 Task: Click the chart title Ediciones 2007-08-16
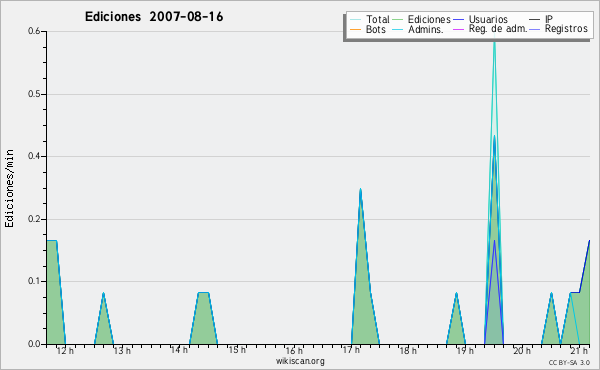tap(154, 17)
